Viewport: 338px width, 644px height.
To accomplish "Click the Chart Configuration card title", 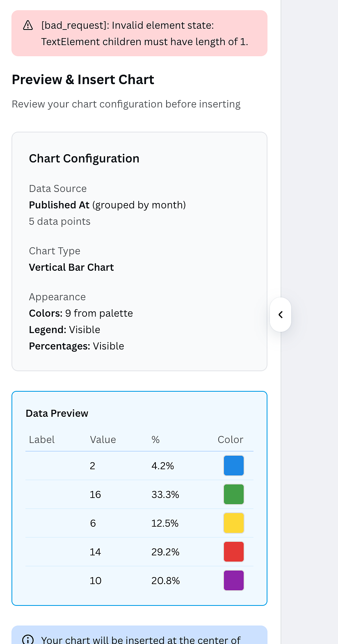I will pyautogui.click(x=84, y=158).
